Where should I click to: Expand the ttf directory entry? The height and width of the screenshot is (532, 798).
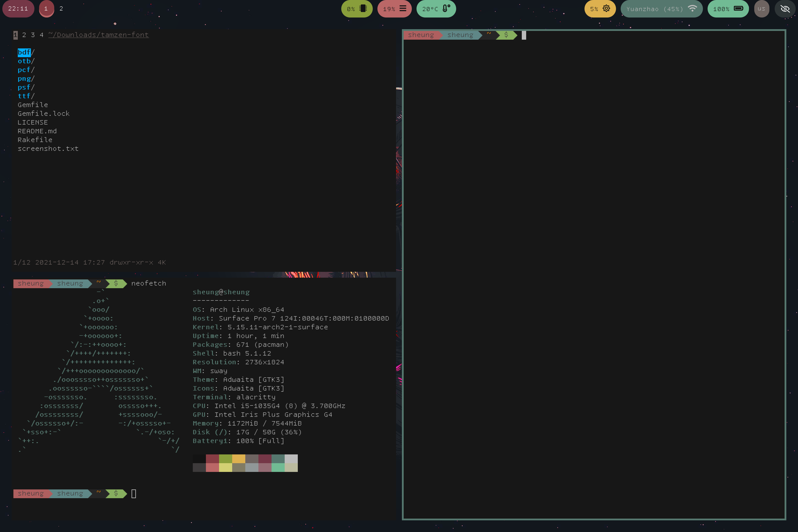(x=24, y=96)
